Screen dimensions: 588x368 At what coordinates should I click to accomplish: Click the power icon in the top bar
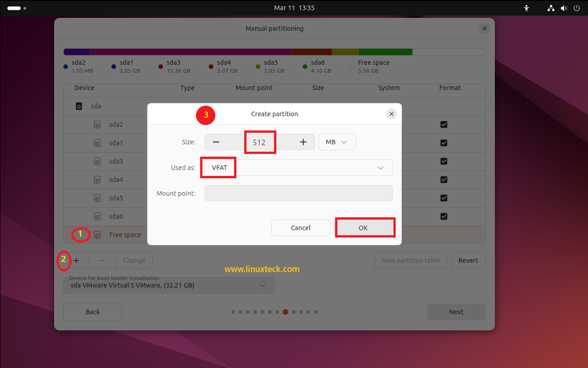(577, 8)
